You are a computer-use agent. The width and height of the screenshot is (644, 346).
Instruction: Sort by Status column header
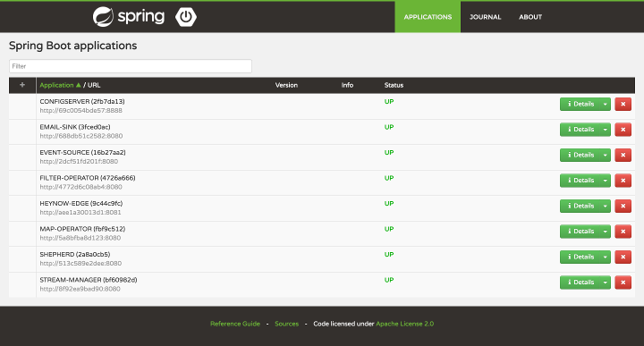tap(394, 85)
